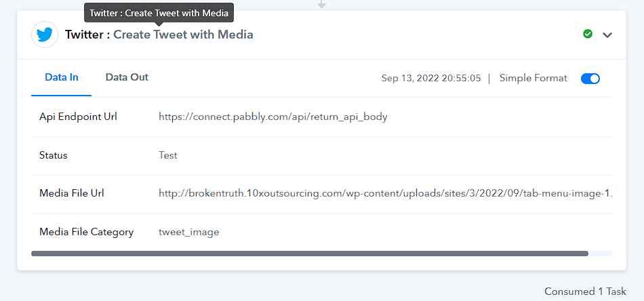Click the Twitter bird app icon

point(44,35)
